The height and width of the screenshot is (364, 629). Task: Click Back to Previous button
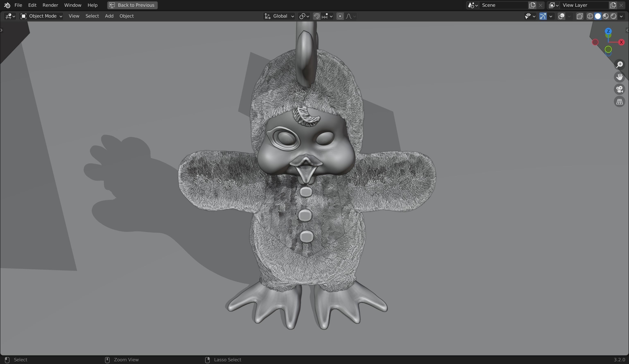(132, 5)
